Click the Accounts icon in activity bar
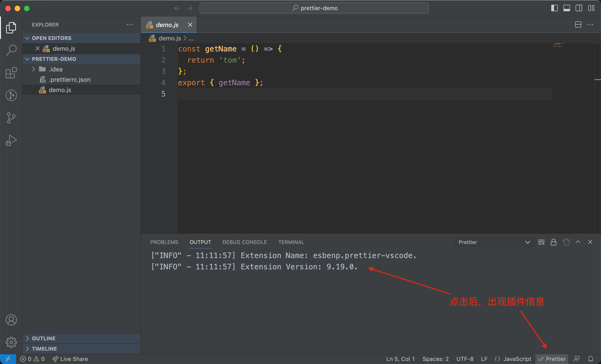 click(x=11, y=320)
